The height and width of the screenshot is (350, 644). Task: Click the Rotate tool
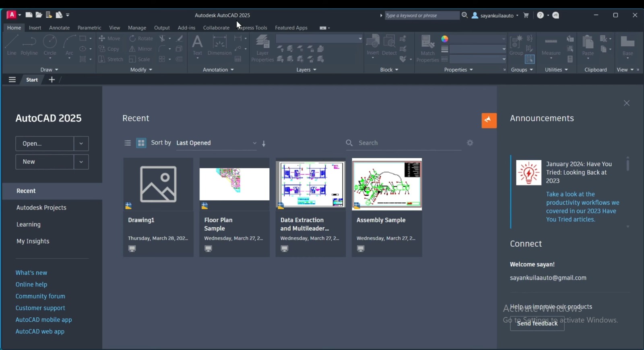coord(141,38)
